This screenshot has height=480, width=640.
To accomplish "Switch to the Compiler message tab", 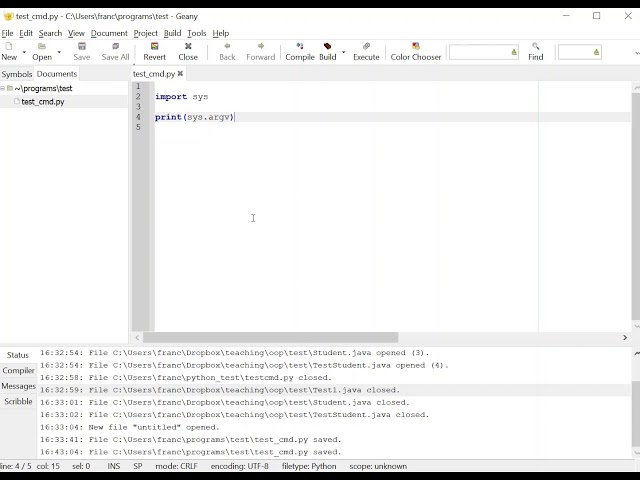I will [x=18, y=371].
